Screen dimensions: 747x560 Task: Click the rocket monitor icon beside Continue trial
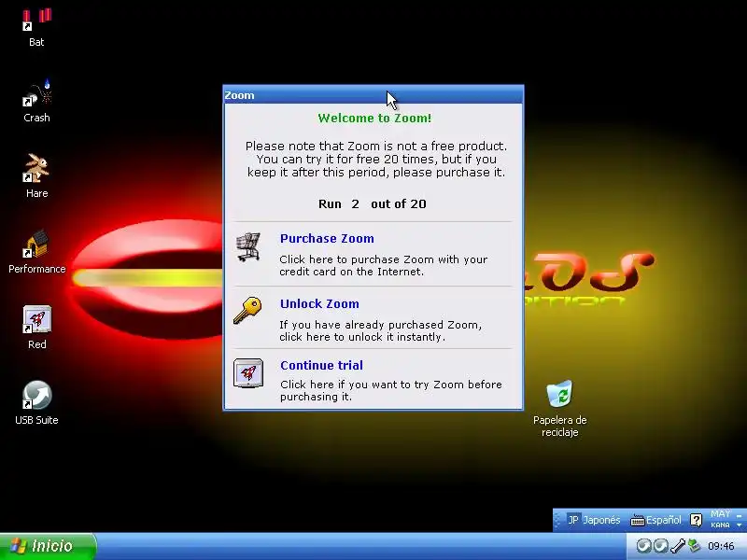click(248, 373)
